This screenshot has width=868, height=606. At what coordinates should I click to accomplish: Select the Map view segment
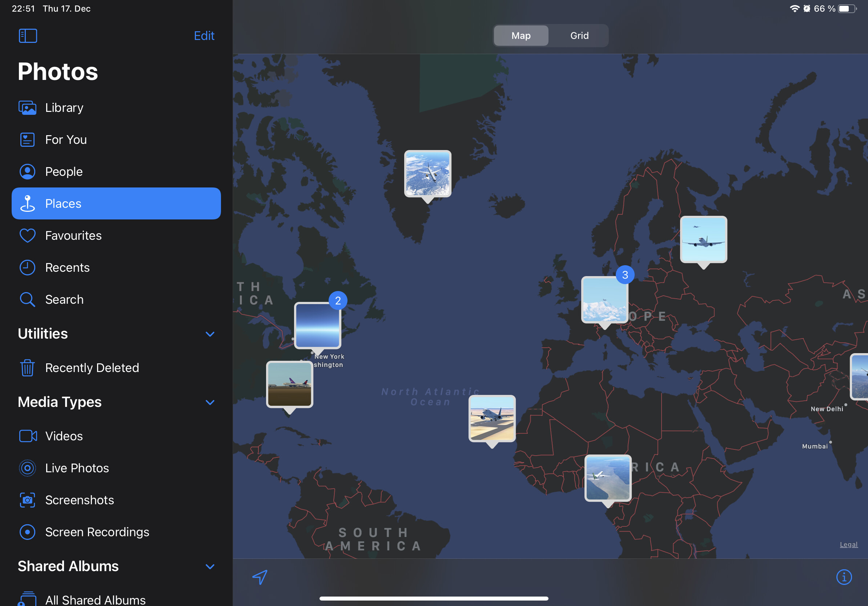pyautogui.click(x=521, y=36)
